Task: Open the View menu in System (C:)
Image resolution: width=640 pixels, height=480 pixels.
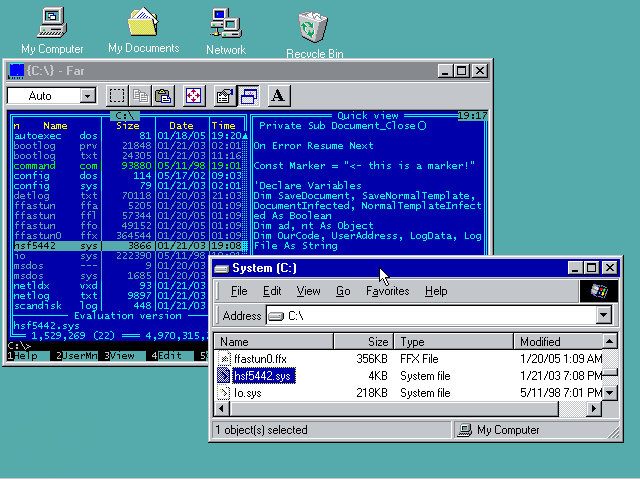Action: point(308,291)
